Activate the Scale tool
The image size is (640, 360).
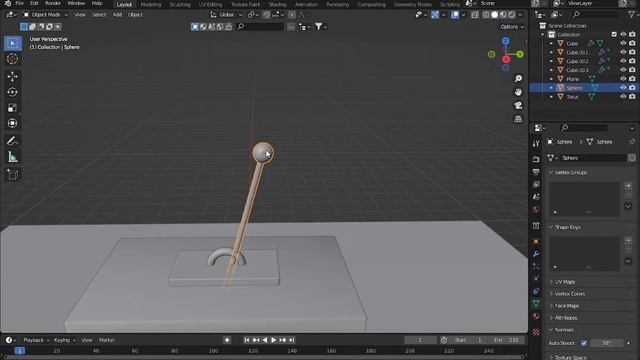pos(12,108)
